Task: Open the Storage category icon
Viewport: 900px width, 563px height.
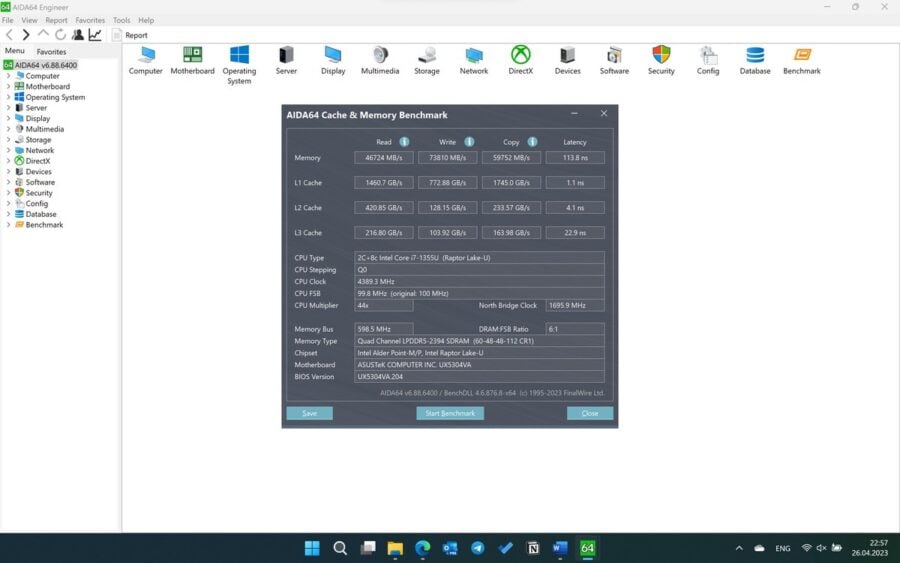Action: (x=426, y=60)
